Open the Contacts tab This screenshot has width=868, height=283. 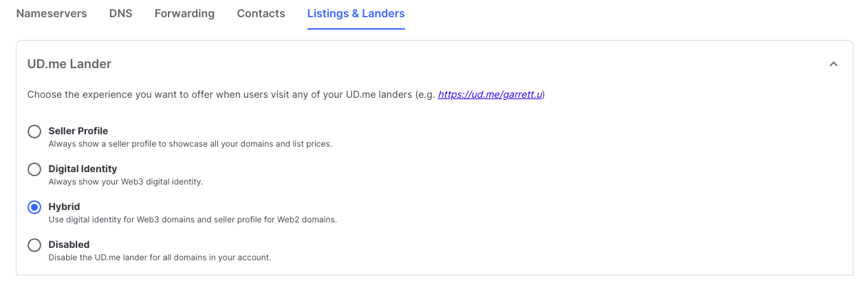click(x=261, y=14)
